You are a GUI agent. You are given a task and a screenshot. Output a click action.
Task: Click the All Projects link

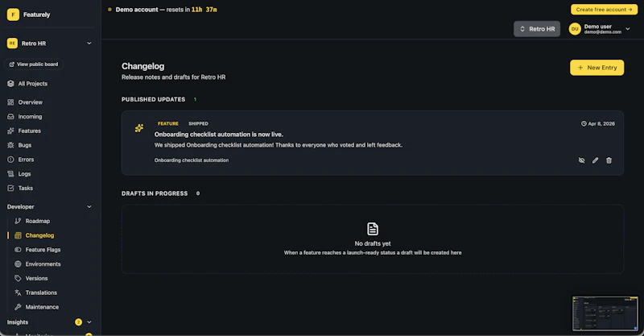(x=32, y=84)
